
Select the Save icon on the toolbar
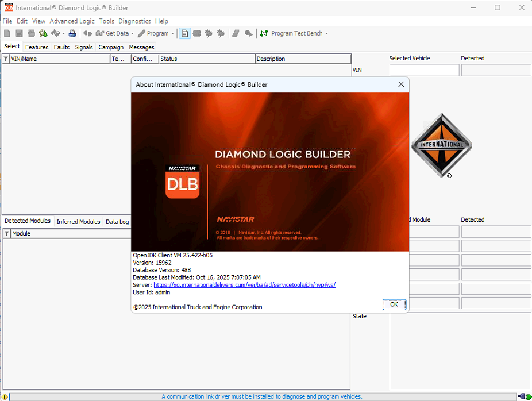coord(18,33)
